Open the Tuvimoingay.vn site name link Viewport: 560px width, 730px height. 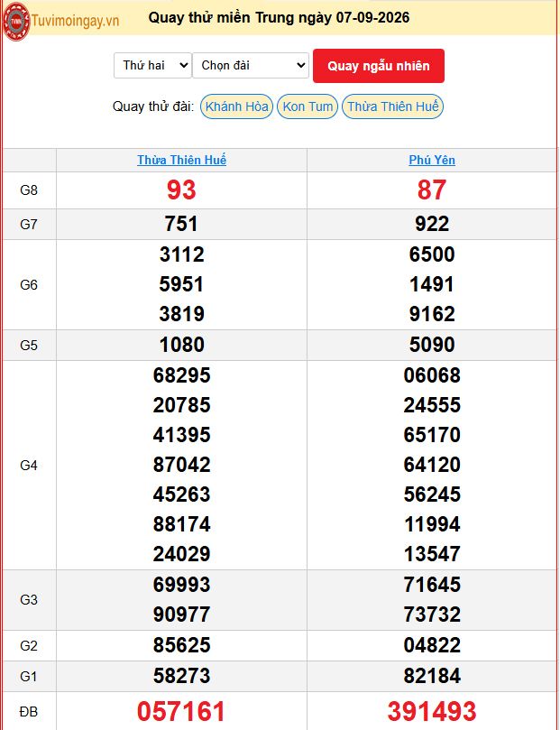coord(76,21)
